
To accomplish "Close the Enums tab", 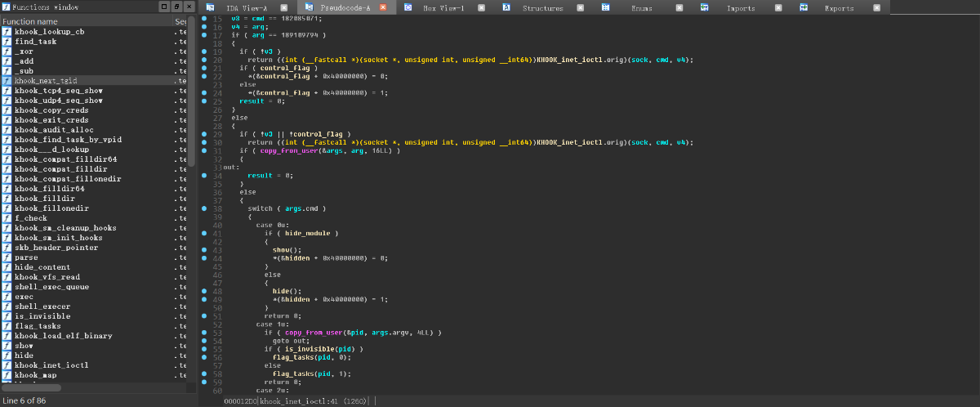I will [679, 7].
